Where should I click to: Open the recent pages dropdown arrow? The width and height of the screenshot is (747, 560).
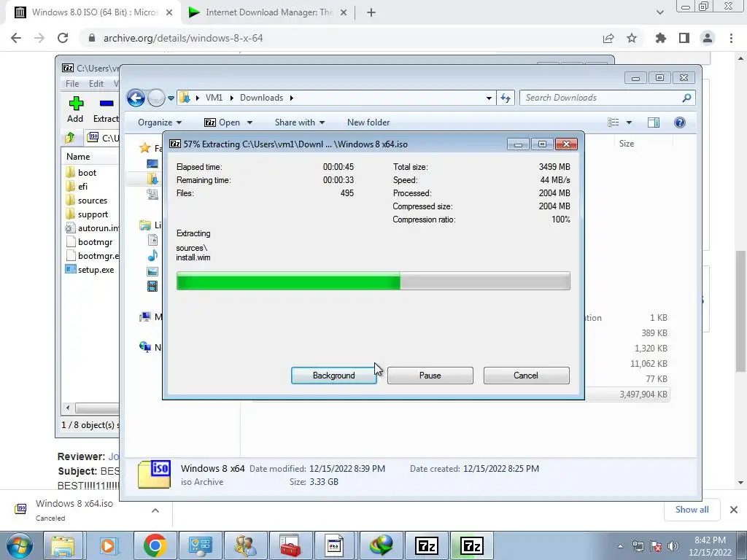coord(171,98)
